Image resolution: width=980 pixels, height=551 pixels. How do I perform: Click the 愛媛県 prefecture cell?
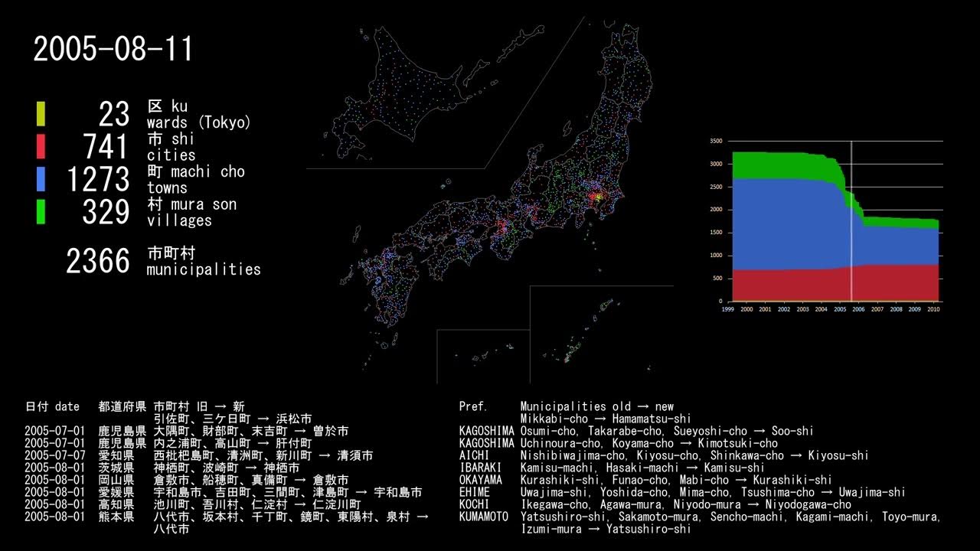pos(116,493)
